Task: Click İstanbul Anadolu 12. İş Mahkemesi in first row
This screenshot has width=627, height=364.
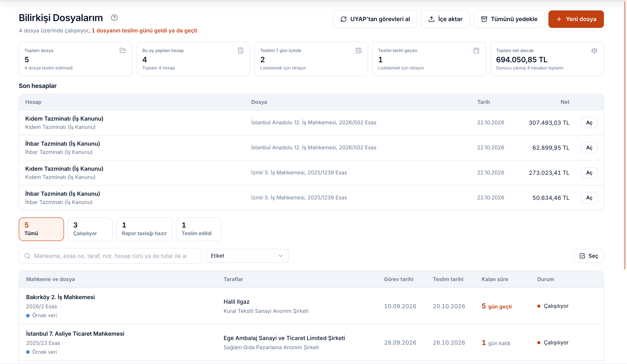Action: (x=313, y=122)
